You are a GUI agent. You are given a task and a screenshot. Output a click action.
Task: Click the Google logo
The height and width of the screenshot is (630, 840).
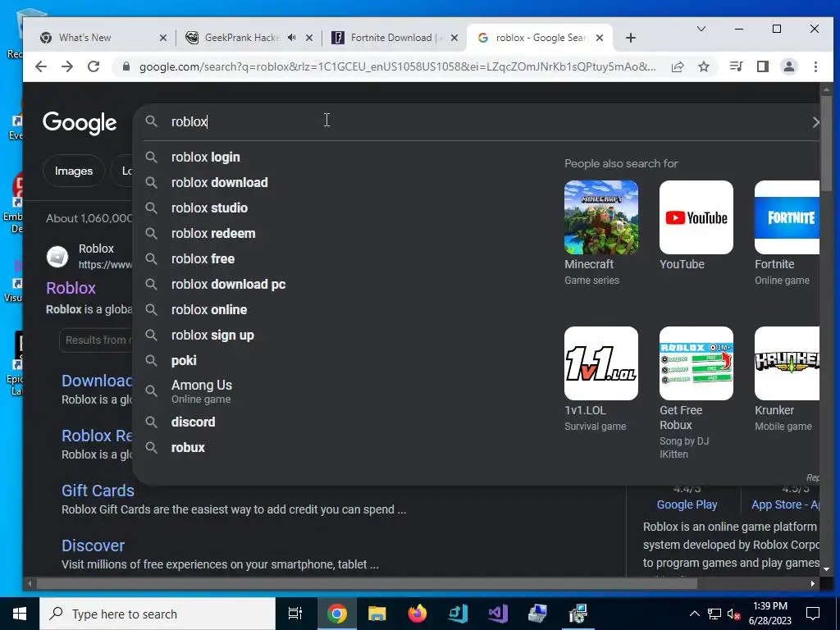[80, 123]
